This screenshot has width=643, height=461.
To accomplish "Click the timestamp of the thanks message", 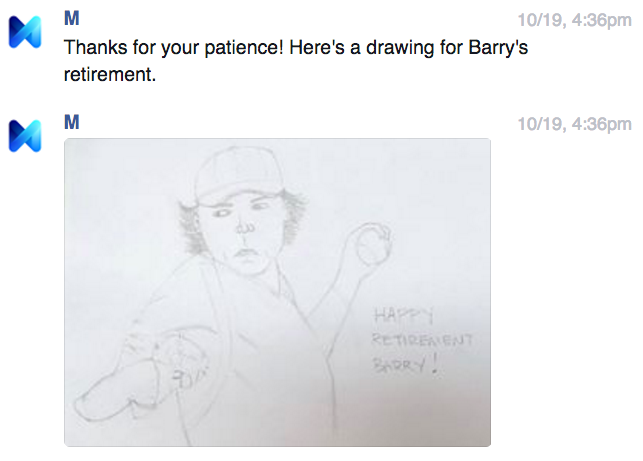I will click(x=574, y=19).
